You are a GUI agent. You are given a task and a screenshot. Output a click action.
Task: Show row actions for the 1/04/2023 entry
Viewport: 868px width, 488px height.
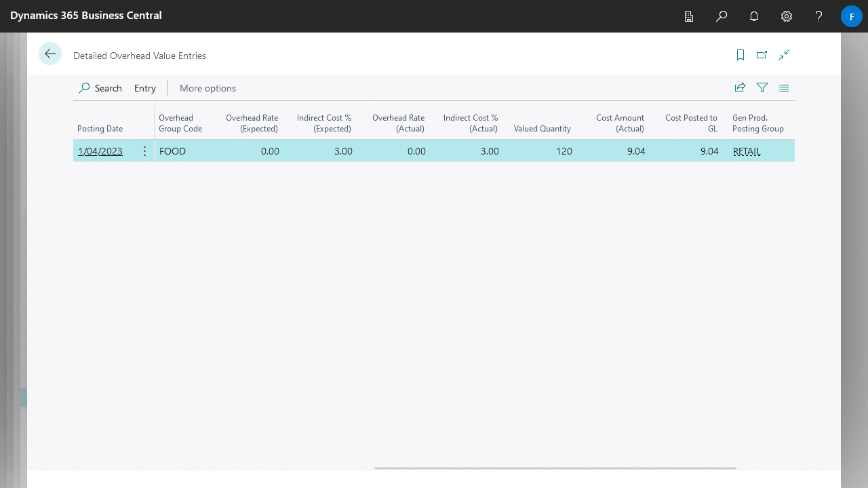144,151
